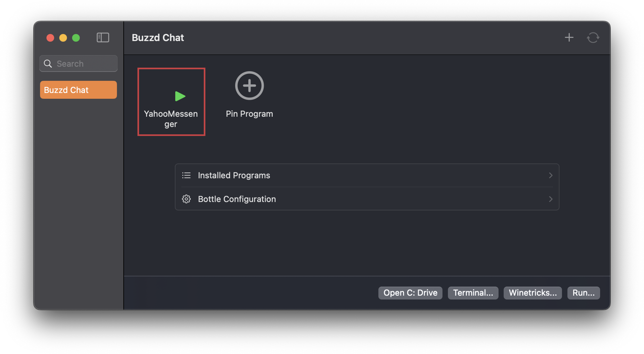Click the Pin Program plus circle icon
Viewport: 644px width, 354px height.
[x=249, y=86]
